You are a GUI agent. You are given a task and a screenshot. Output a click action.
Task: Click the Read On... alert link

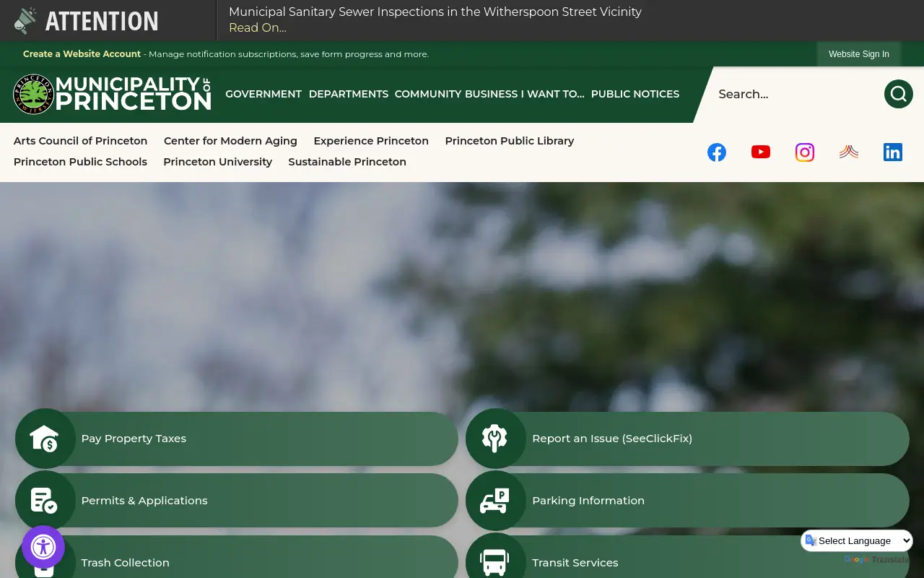pos(258,28)
